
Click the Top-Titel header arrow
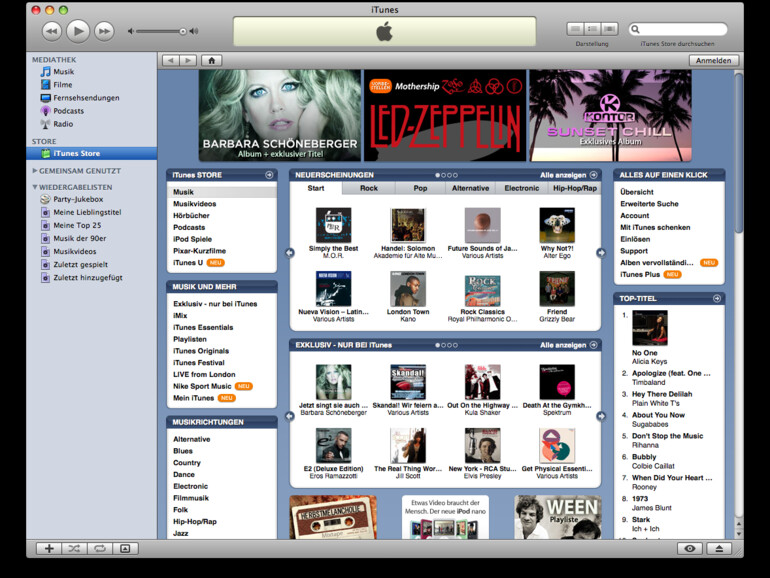click(x=717, y=299)
